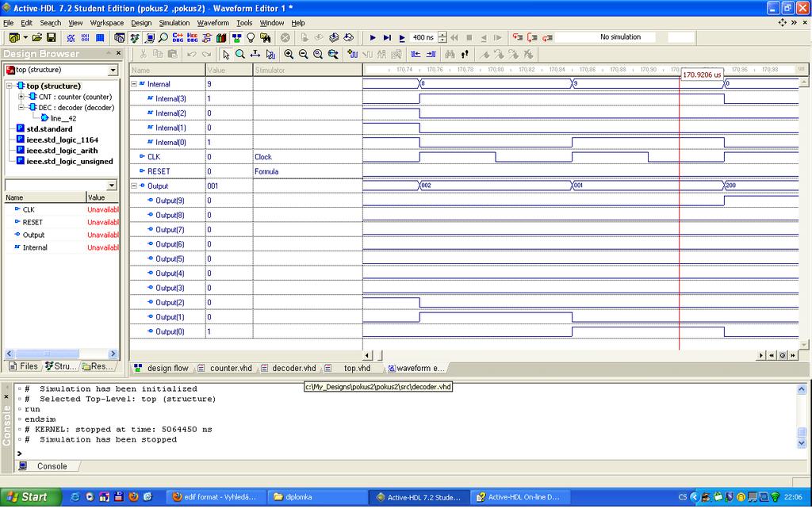The image size is (812, 509).
Task: Click the run-for play button with underline
Action: tap(402, 37)
